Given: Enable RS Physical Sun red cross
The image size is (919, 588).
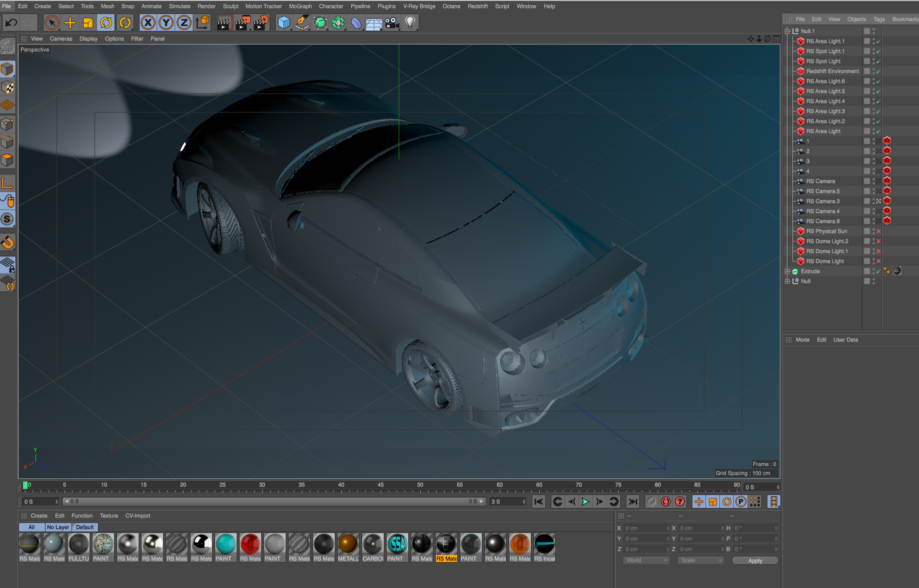Looking at the screenshot, I should (x=878, y=231).
